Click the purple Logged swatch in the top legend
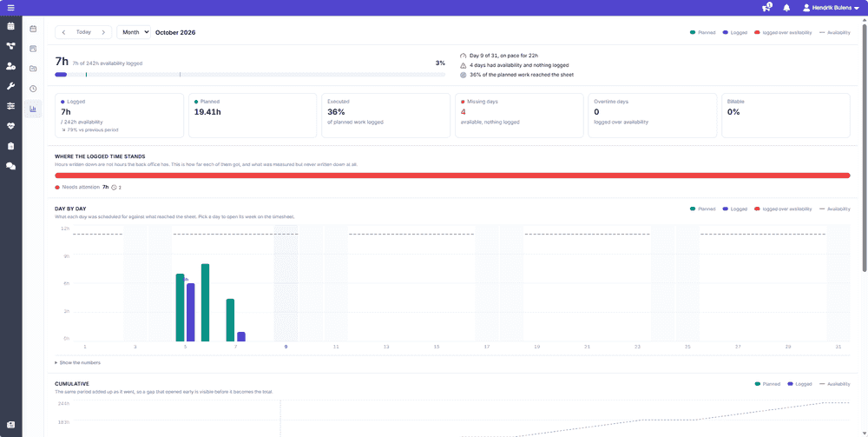The height and width of the screenshot is (437, 868). (x=726, y=33)
